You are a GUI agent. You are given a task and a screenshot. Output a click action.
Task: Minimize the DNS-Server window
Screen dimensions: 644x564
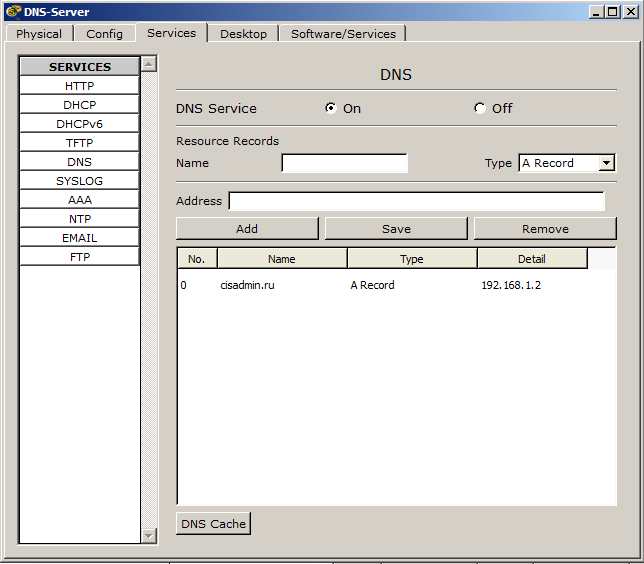[x=596, y=12]
